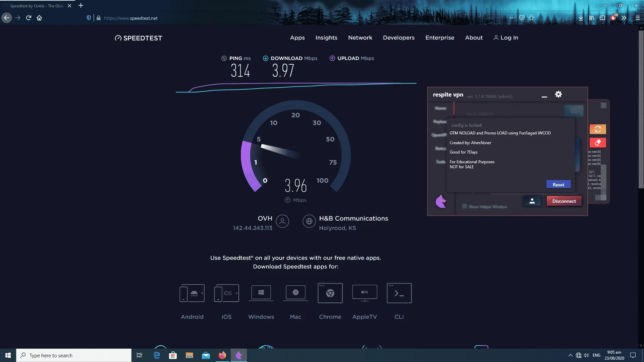Minimize the respite vpn window
The width and height of the screenshot is (644, 362).
click(x=544, y=96)
